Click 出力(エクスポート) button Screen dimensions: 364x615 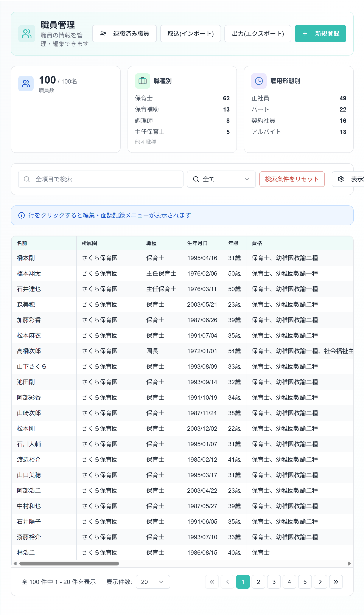coord(258,34)
